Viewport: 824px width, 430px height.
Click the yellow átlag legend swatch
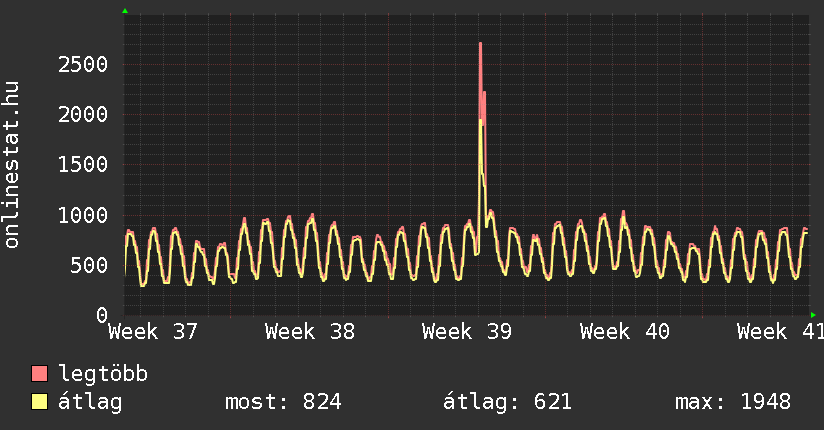[39, 402]
